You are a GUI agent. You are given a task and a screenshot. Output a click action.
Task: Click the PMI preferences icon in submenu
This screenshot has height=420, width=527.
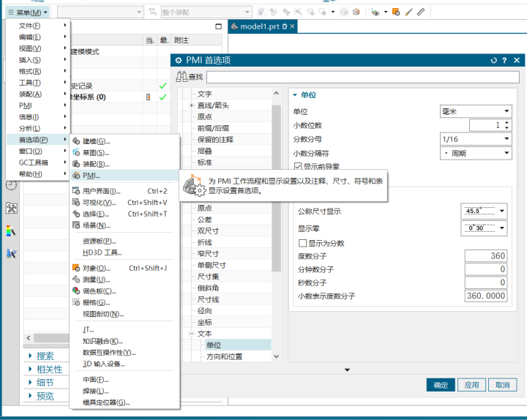tap(77, 176)
